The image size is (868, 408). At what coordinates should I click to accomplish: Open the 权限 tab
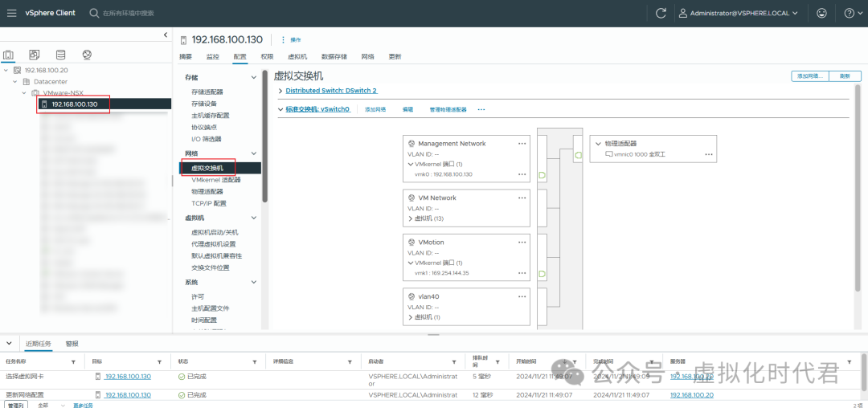(267, 56)
